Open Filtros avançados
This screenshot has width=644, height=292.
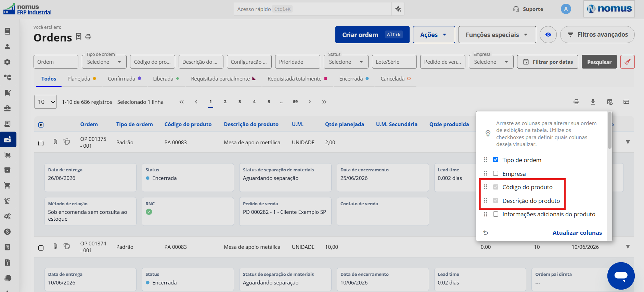tap(597, 35)
